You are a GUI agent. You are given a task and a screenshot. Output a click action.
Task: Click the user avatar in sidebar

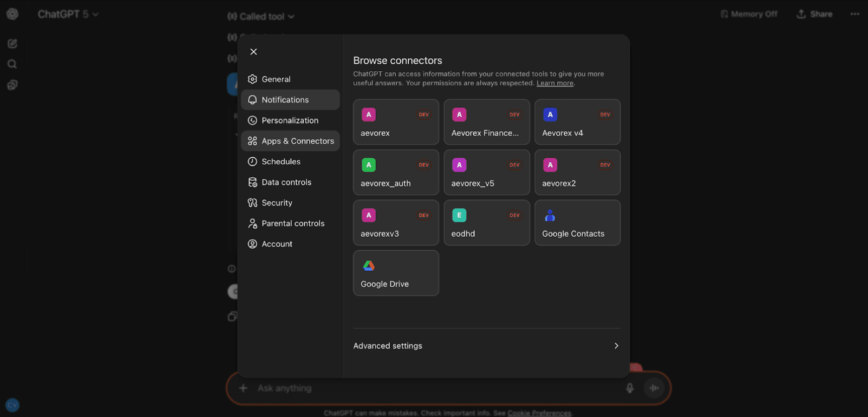[x=13, y=405]
